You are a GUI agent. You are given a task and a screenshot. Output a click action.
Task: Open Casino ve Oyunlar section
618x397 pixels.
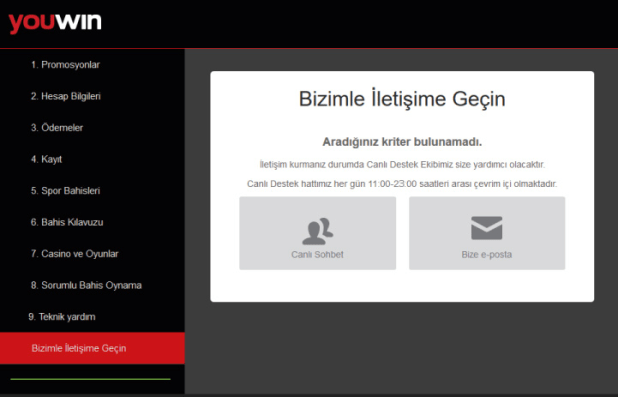point(74,254)
